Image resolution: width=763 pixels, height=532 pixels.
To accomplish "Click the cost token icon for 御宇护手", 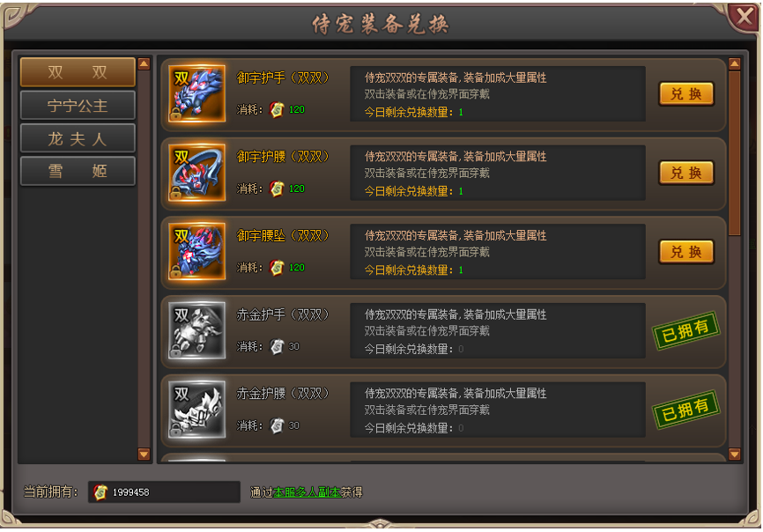I will [x=277, y=109].
